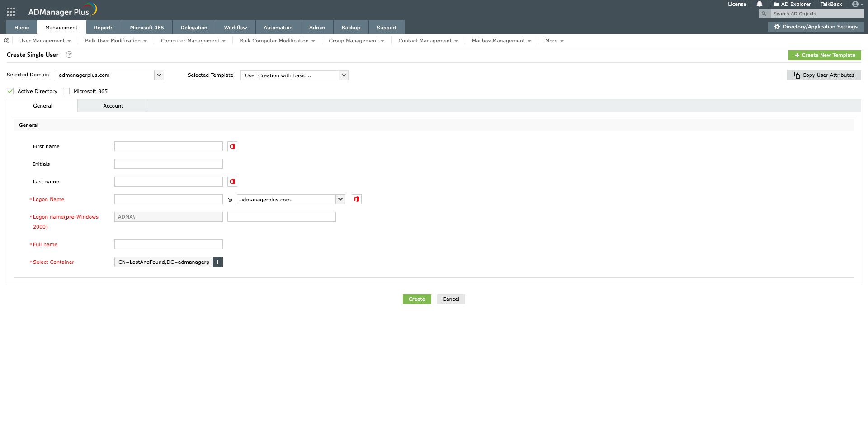The width and height of the screenshot is (868, 435).
Task: Click the Search AD Objects field
Action: 817,14
